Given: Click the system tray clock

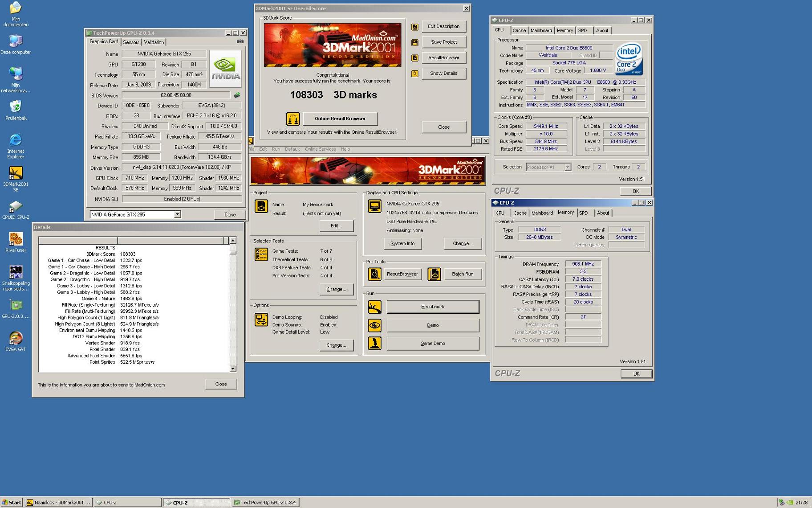Looking at the screenshot, I should [x=801, y=503].
